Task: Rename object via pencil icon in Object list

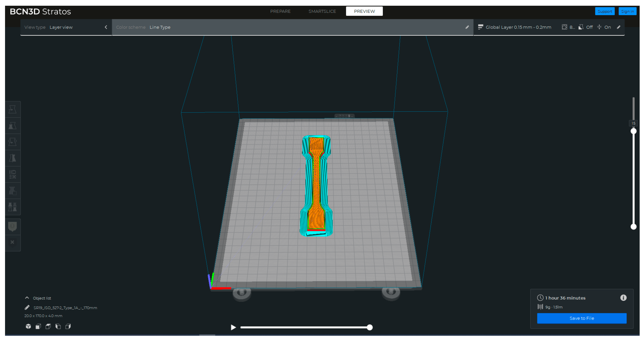Action: 27,308
